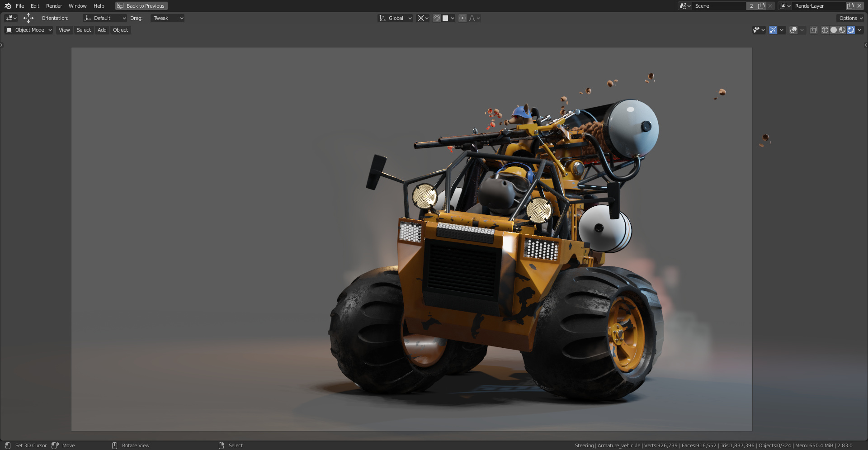Open object type visibility eye dropdown
Viewport: 868px width, 450px height.
pyautogui.click(x=759, y=30)
